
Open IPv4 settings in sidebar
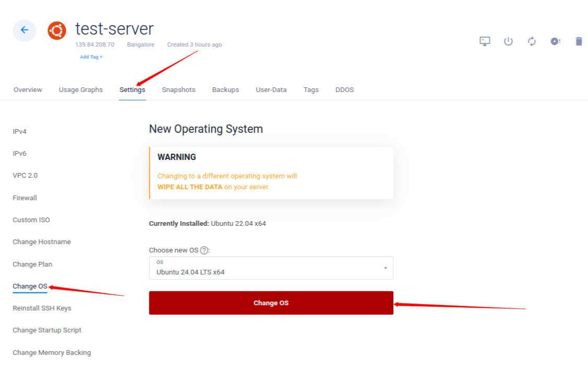click(19, 131)
